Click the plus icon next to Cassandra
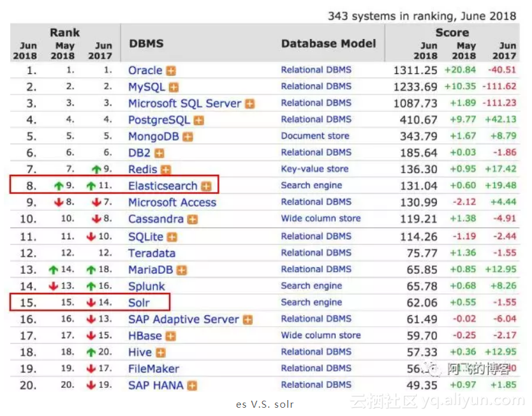 pos(193,219)
